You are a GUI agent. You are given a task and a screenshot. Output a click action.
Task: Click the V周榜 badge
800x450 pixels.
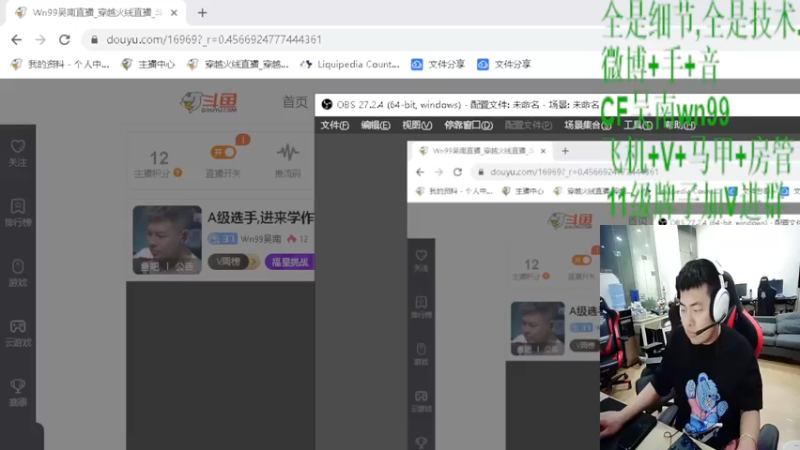pos(233,262)
